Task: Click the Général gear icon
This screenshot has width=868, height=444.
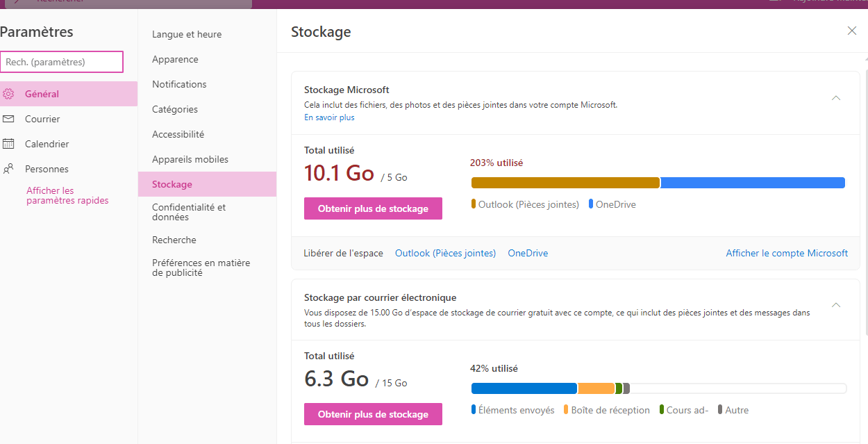Action: click(8, 94)
